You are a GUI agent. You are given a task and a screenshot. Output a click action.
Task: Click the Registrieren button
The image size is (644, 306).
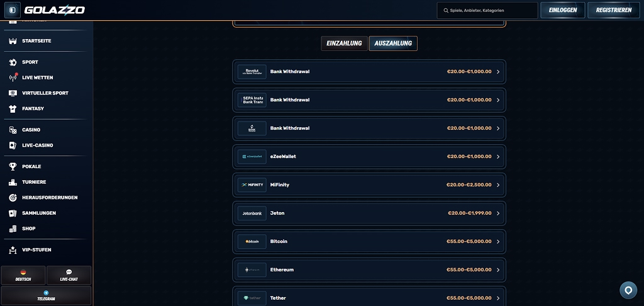(x=614, y=10)
